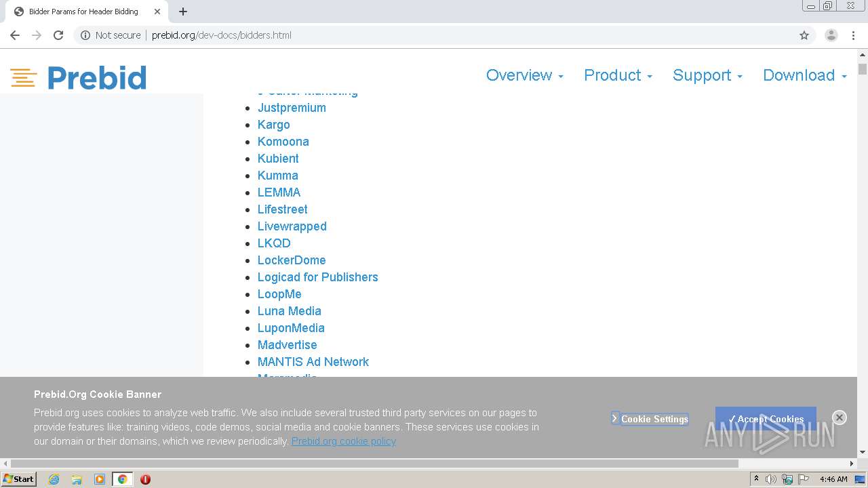The height and width of the screenshot is (488, 868).
Task: Open the LockerDome bidder link
Action: pos(292,260)
